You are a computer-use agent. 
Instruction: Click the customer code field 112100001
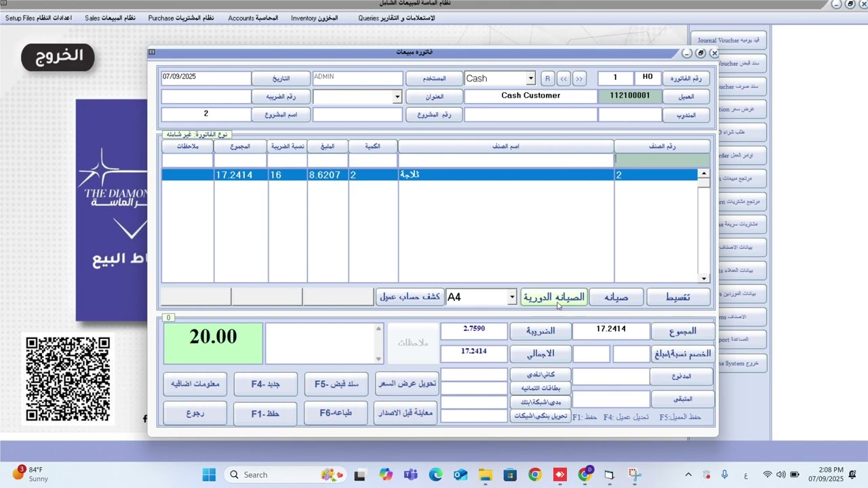[x=630, y=96]
